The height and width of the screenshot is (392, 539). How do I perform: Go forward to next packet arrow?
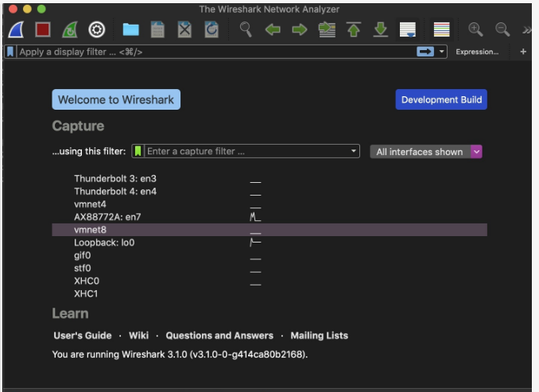coord(300,29)
